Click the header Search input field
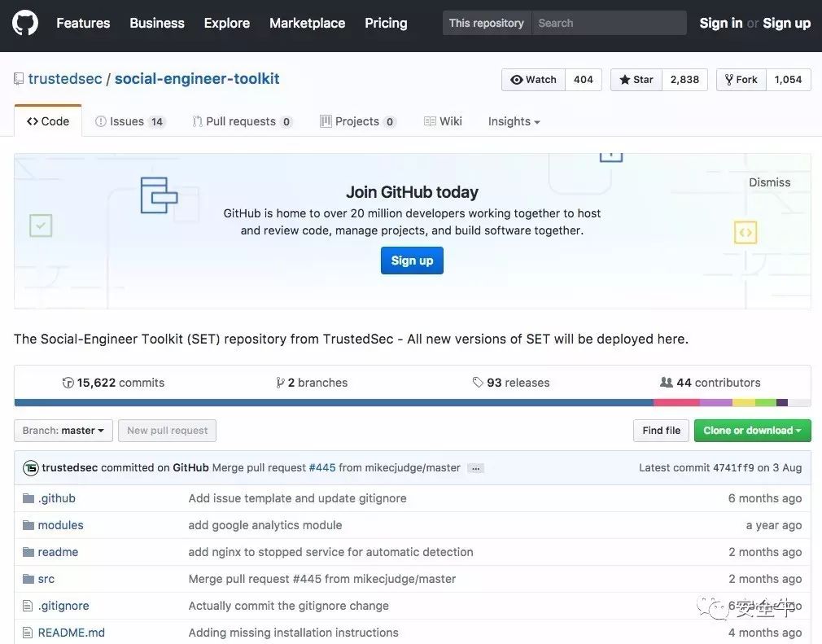 609,23
